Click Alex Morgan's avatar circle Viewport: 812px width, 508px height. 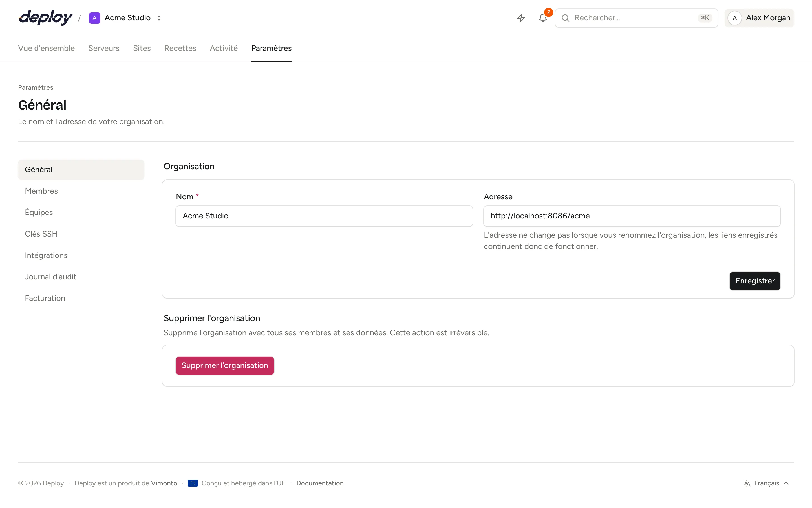coord(734,18)
